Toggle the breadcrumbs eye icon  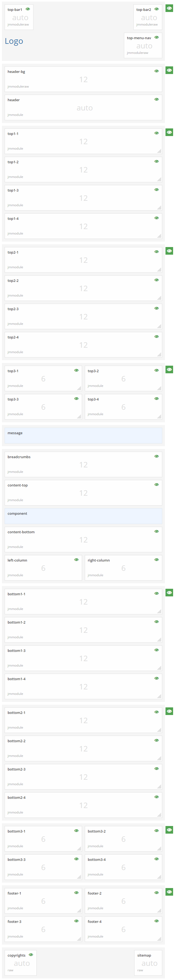point(157,456)
